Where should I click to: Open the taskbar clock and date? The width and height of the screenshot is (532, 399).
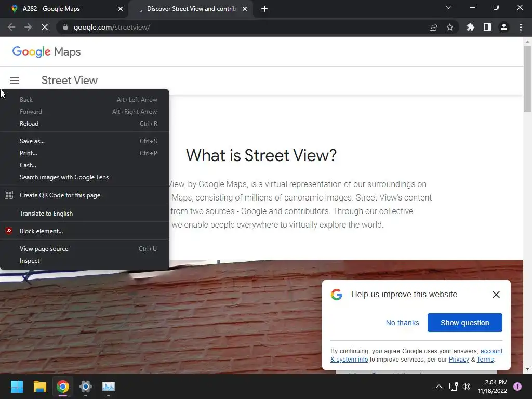[493, 387]
